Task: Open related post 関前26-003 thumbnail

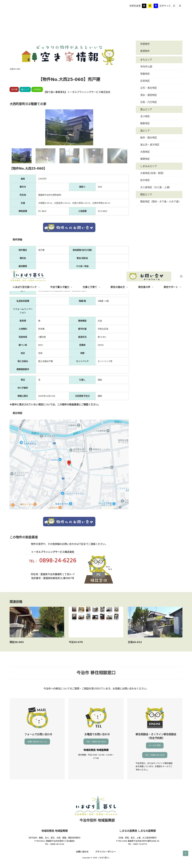Action: point(37,622)
